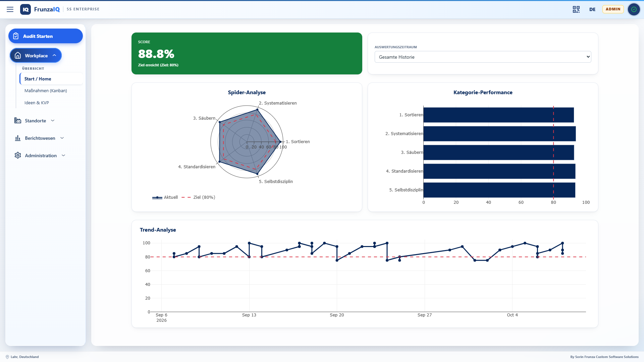Click the Trend-Analyse heading
The width and height of the screenshot is (644, 362).
(158, 230)
